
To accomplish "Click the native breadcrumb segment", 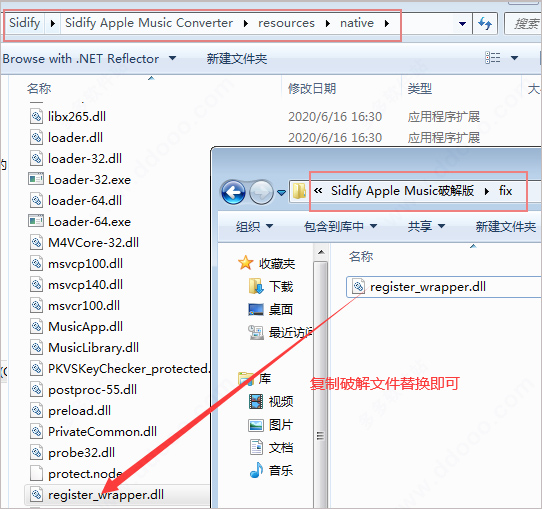I will point(357,23).
